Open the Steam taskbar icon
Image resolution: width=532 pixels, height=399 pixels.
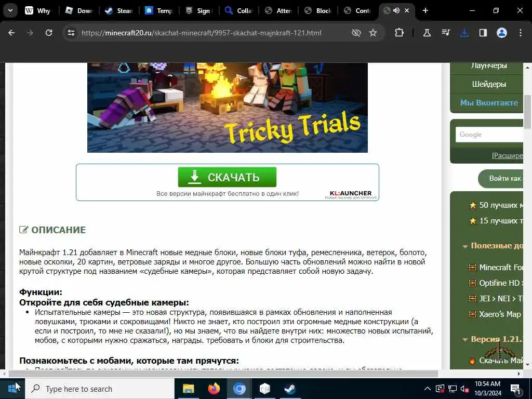(290, 389)
